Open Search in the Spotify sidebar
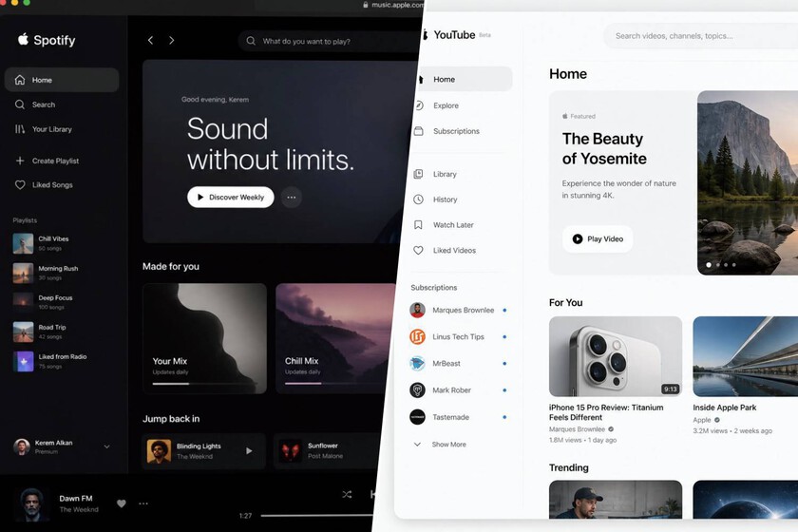Screen dimensions: 798x532 click(36, 104)
